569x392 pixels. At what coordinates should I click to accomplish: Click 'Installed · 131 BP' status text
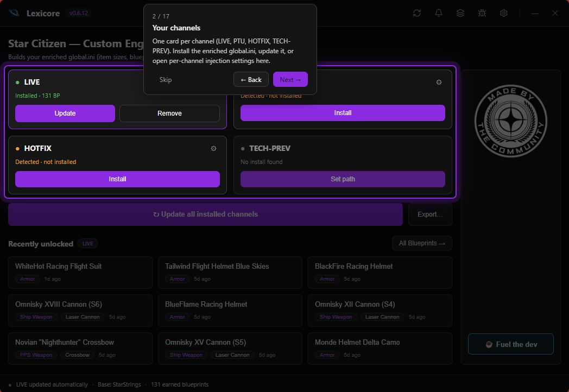37,96
